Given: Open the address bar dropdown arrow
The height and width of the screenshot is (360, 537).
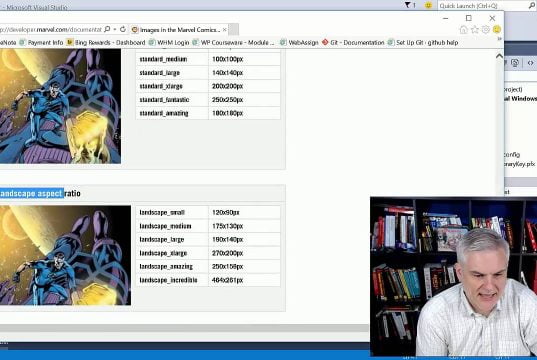Looking at the screenshot, I should [115, 29].
